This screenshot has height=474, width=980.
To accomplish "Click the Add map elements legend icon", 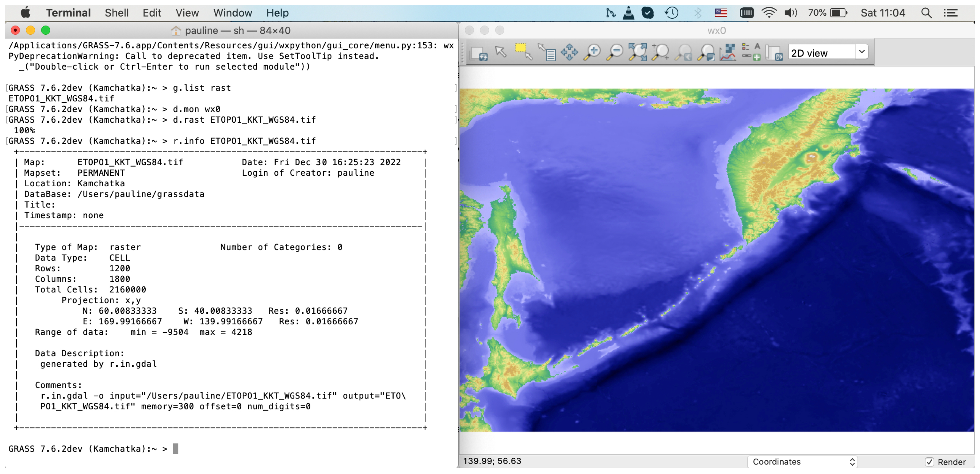I will [x=751, y=52].
